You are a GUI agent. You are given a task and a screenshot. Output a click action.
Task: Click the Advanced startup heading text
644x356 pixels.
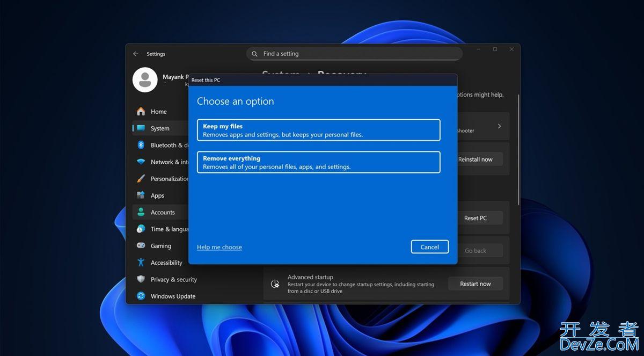(310, 277)
